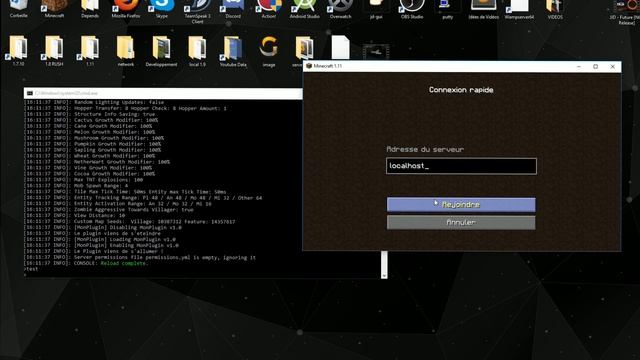Screen dimensions: 640x360
Task: Click the 'Mob Spawn Range: 4' console line
Action: (x=76, y=186)
